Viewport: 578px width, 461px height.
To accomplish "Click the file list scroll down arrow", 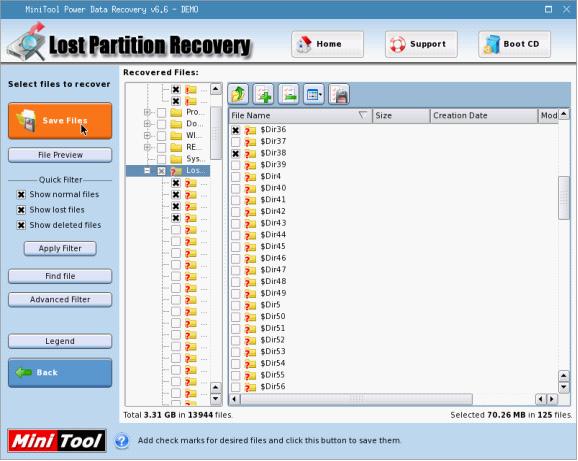I will 564,388.
